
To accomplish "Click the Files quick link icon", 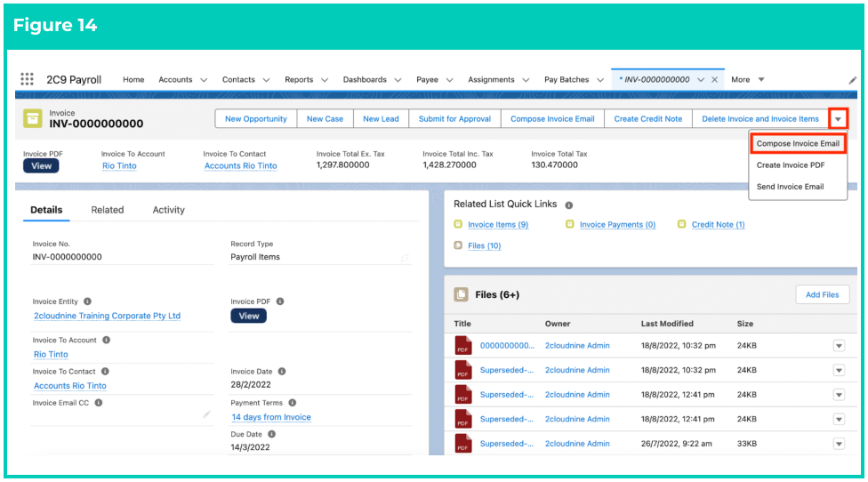I will click(x=458, y=245).
